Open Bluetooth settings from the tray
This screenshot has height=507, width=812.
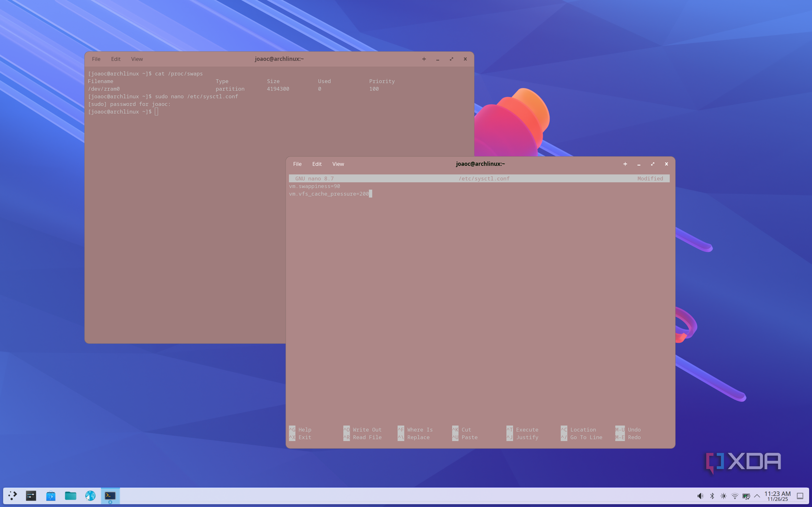tap(713, 496)
